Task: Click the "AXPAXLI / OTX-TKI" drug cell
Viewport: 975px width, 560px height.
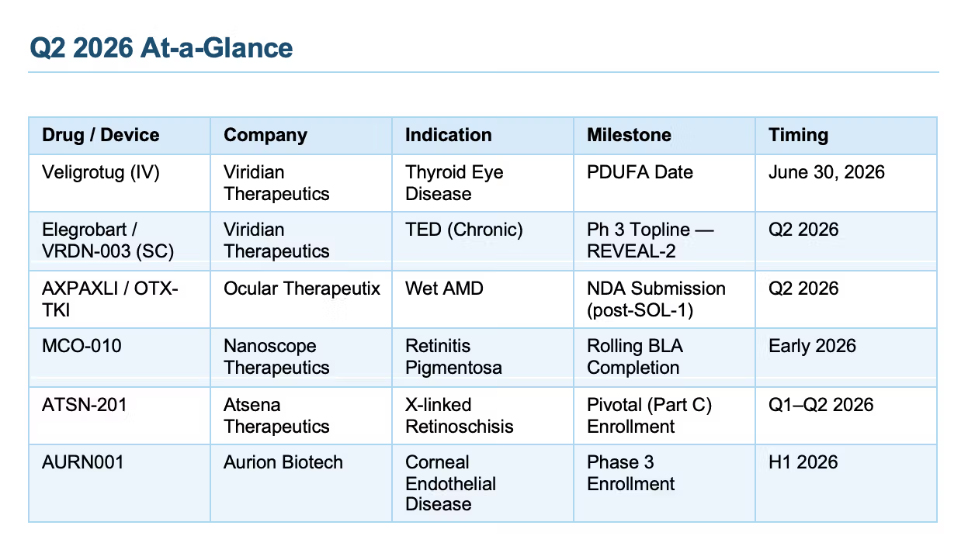Action: tap(110, 299)
